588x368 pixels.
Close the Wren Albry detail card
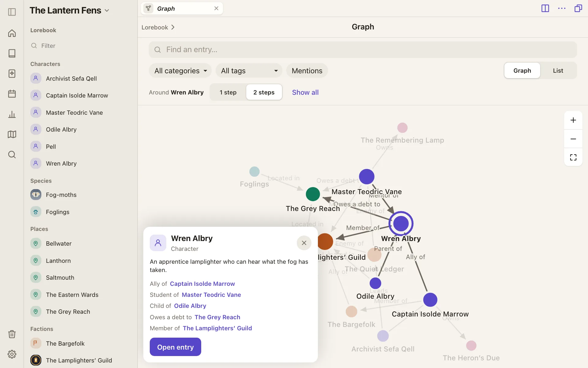pyautogui.click(x=304, y=243)
